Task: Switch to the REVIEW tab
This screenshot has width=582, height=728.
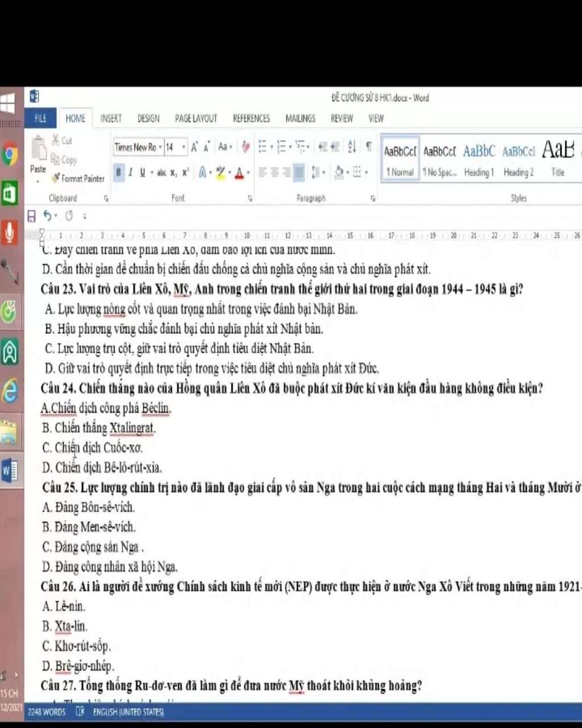Action: tap(342, 118)
